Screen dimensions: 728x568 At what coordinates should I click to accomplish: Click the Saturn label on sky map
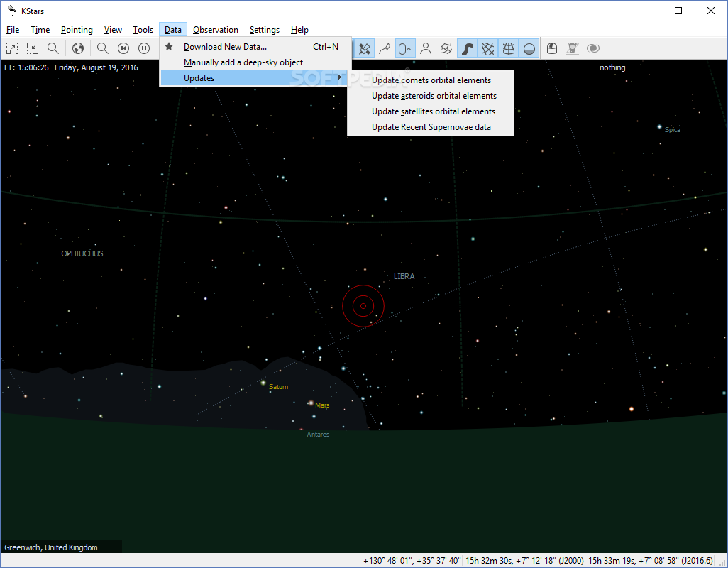279,387
